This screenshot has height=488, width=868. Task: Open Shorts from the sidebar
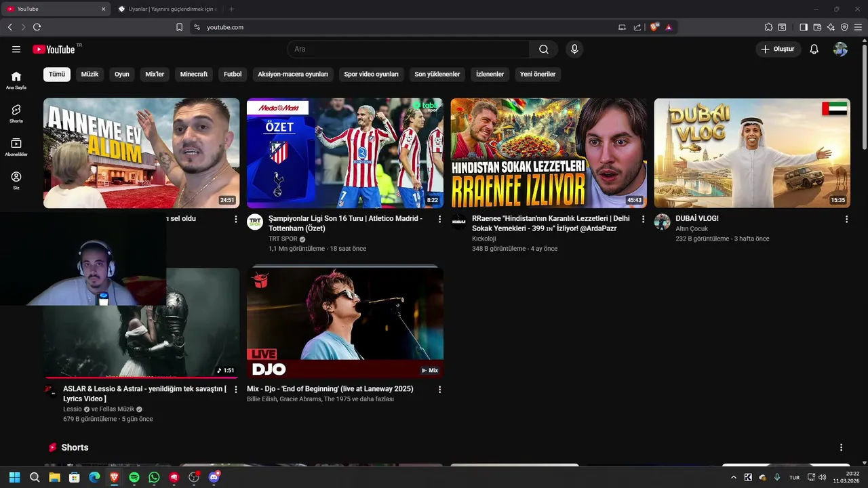(16, 113)
